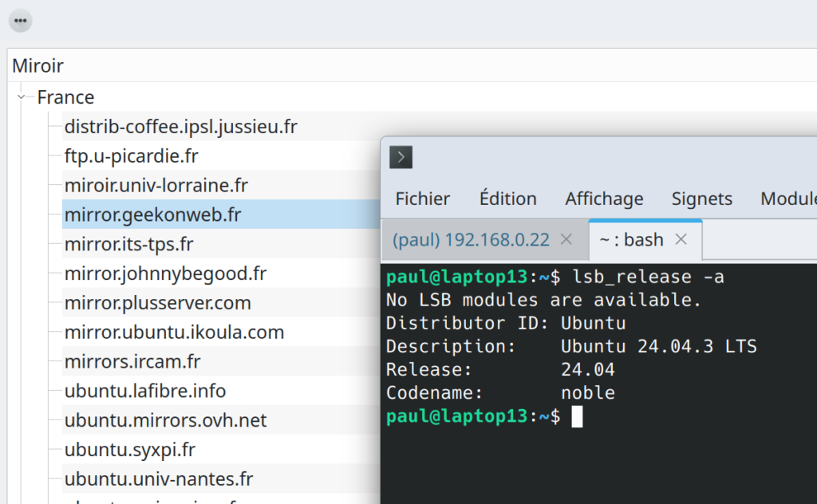Open the Signets menu

(702, 199)
